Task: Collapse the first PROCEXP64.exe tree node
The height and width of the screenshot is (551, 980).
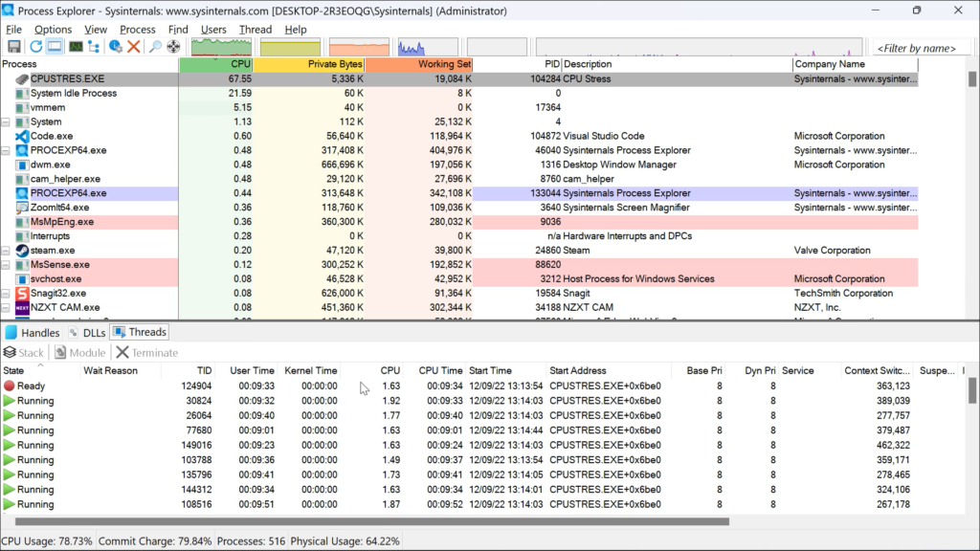Action: [6, 150]
